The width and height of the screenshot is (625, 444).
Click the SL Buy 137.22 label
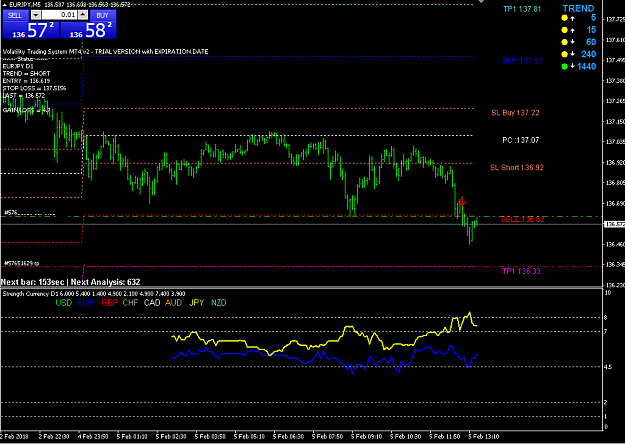tap(515, 113)
